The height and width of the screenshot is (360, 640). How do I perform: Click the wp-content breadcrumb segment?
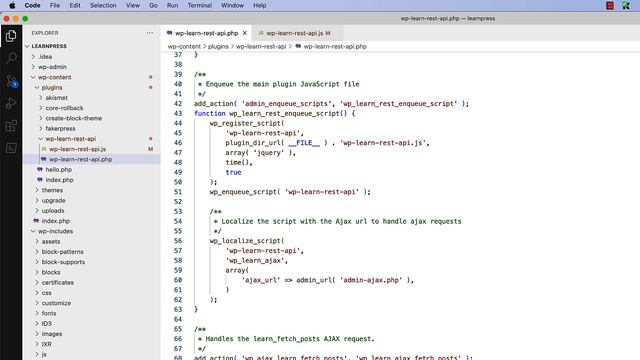(x=184, y=47)
